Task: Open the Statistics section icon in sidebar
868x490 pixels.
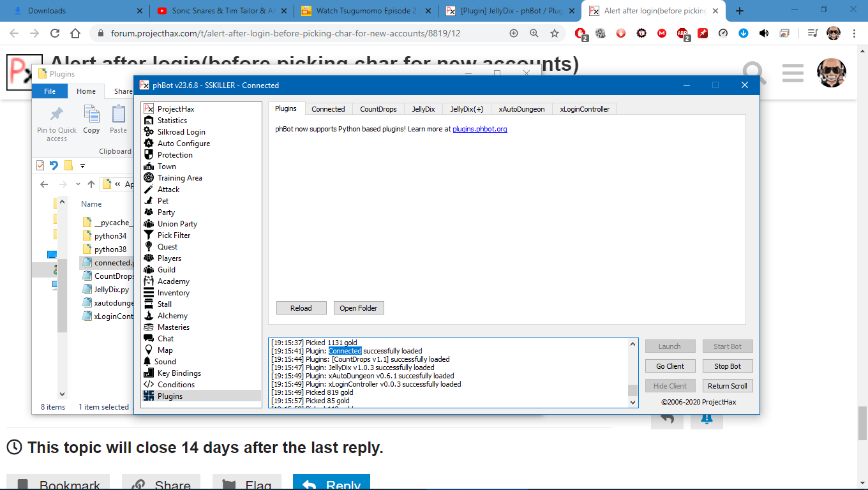Action: click(149, 121)
